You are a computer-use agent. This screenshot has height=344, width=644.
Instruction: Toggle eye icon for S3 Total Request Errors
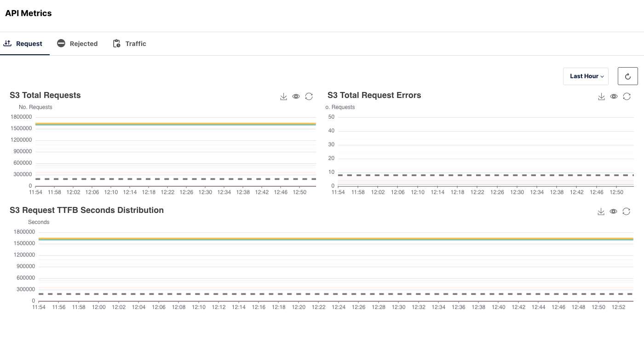614,97
